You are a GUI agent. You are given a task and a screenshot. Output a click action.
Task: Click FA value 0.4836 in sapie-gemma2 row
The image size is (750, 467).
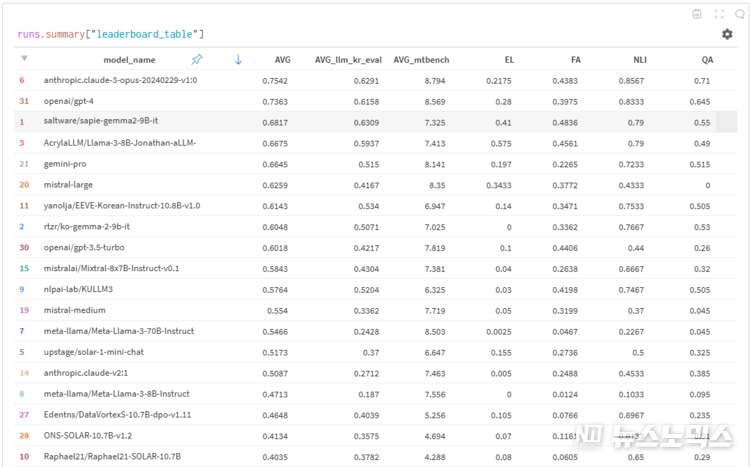tap(565, 122)
